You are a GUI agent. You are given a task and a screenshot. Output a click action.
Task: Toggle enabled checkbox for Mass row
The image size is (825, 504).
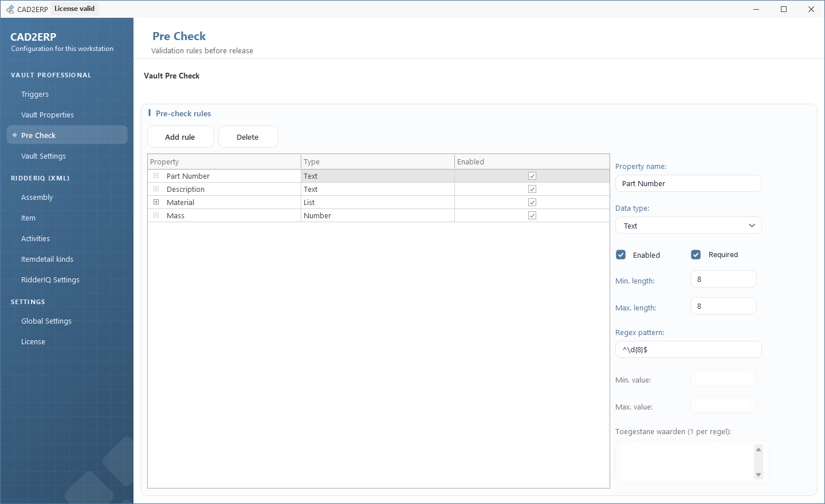[x=532, y=215]
